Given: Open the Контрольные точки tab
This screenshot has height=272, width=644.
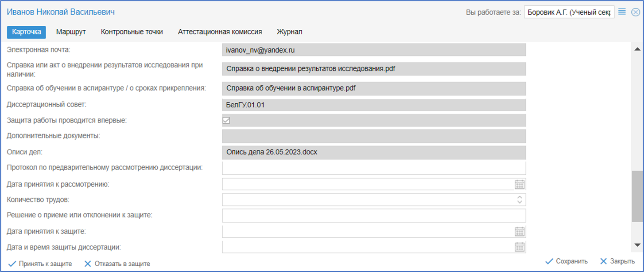Looking at the screenshot, I should [x=132, y=32].
